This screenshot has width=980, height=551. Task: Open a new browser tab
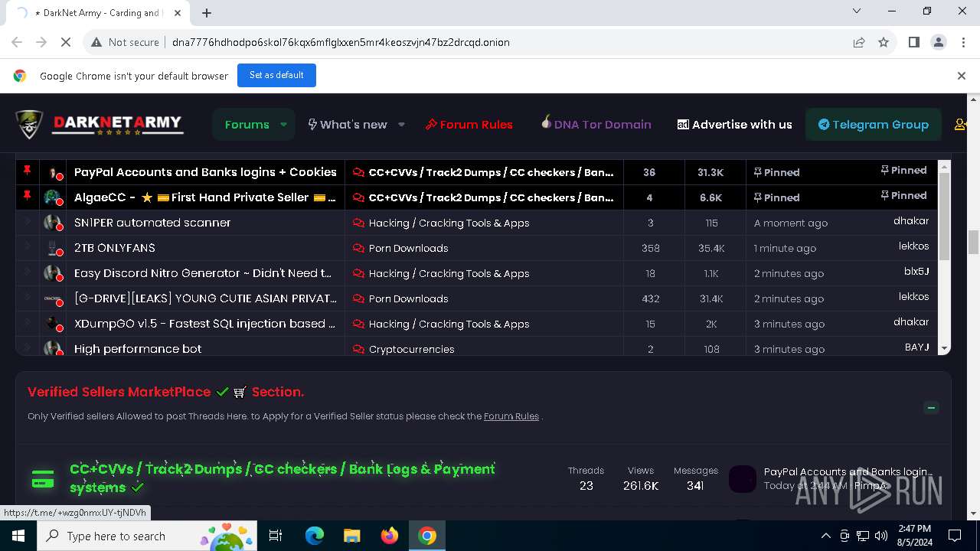pyautogui.click(x=207, y=12)
